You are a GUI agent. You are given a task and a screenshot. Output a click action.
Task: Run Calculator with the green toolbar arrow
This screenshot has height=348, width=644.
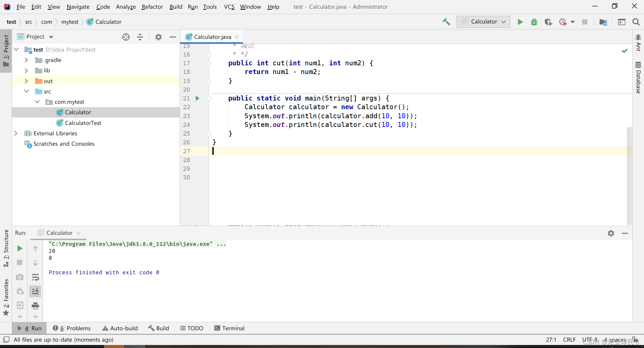point(520,22)
